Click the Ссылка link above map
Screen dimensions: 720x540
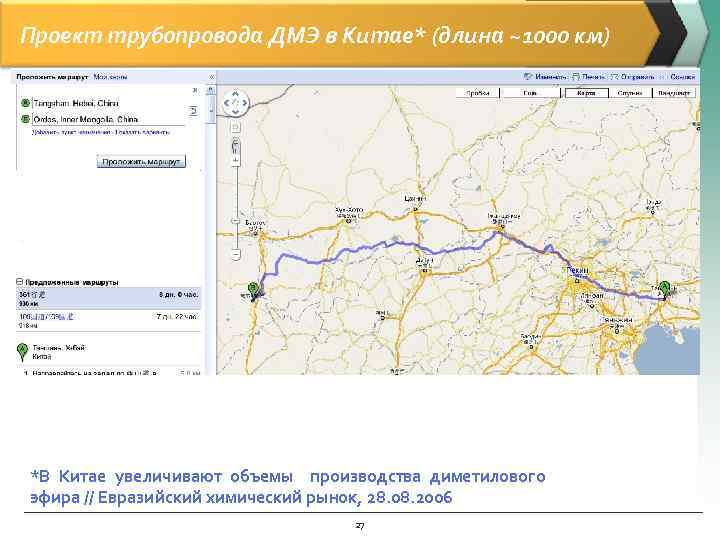pos(682,77)
